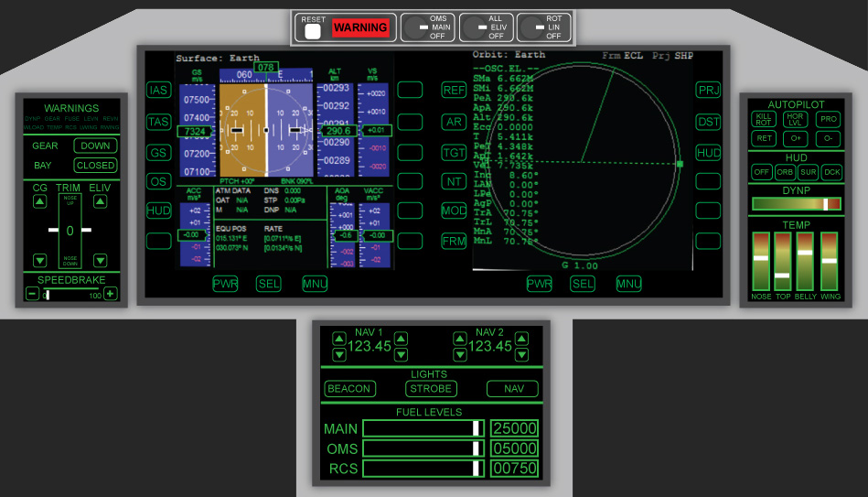Click TGT button on right MFD
This screenshot has height=497, width=868.
[x=454, y=153]
